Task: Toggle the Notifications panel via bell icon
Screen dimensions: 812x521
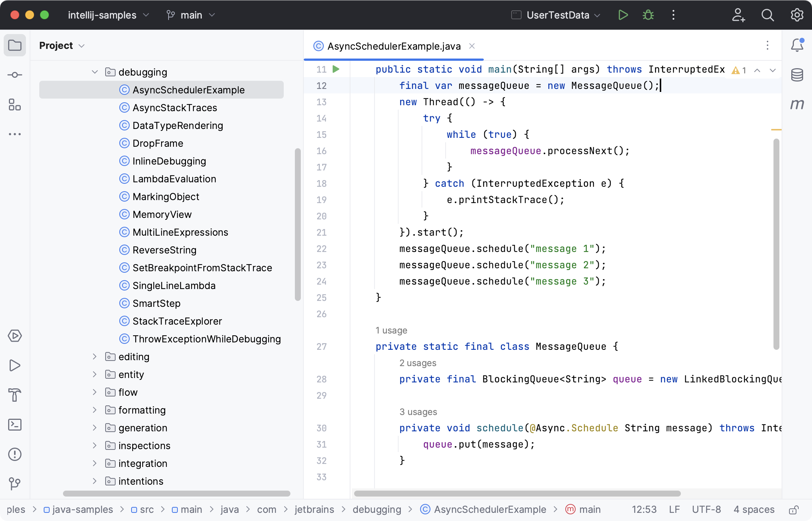Action: pos(797,45)
